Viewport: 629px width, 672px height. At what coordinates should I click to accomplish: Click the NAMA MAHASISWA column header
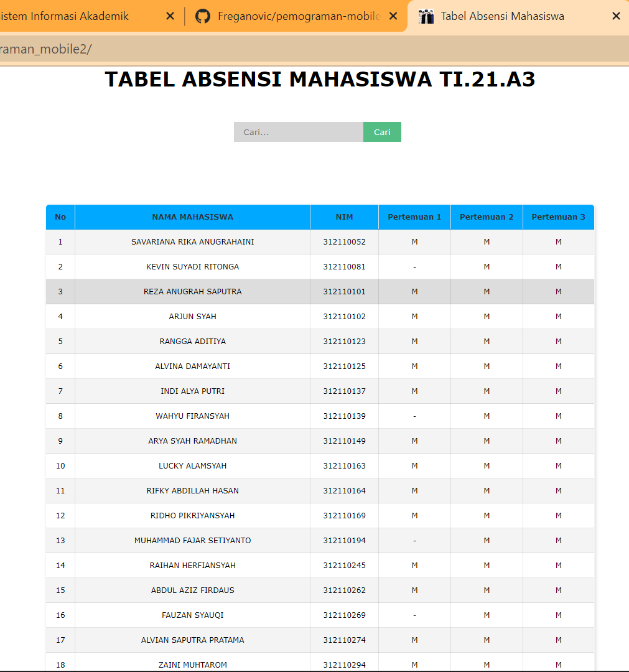click(192, 217)
